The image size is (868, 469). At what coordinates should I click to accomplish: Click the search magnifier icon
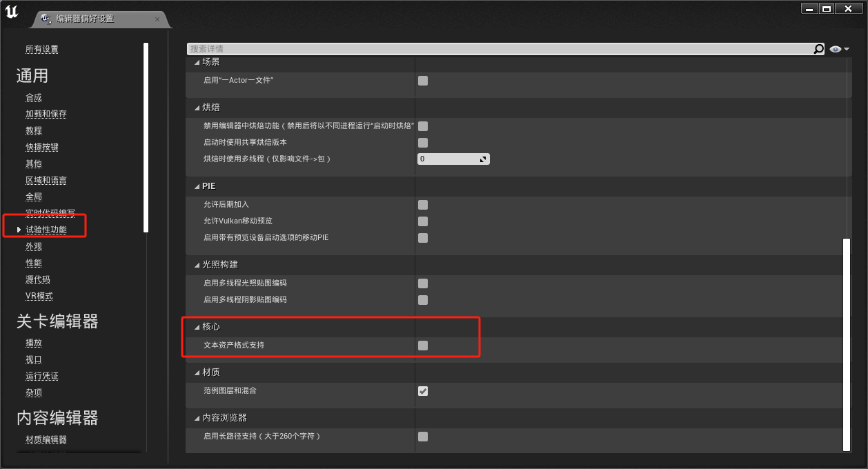point(818,49)
